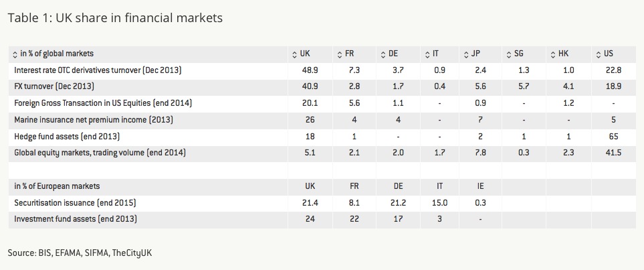Click the FX turnover row label
This screenshot has height=270, width=644.
pos(54,87)
